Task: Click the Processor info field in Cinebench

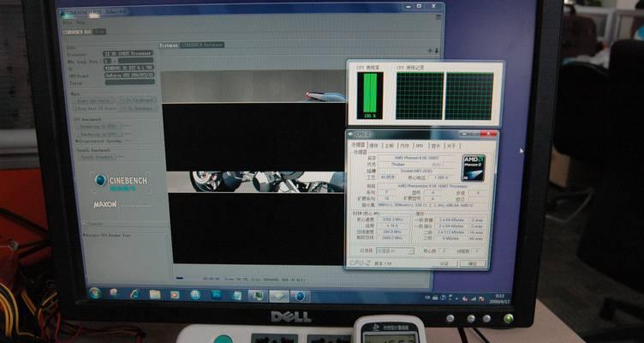Action: point(128,53)
